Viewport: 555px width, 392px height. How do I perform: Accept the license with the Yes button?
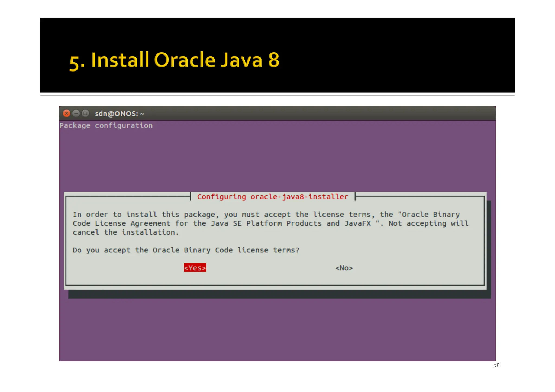pos(195,268)
